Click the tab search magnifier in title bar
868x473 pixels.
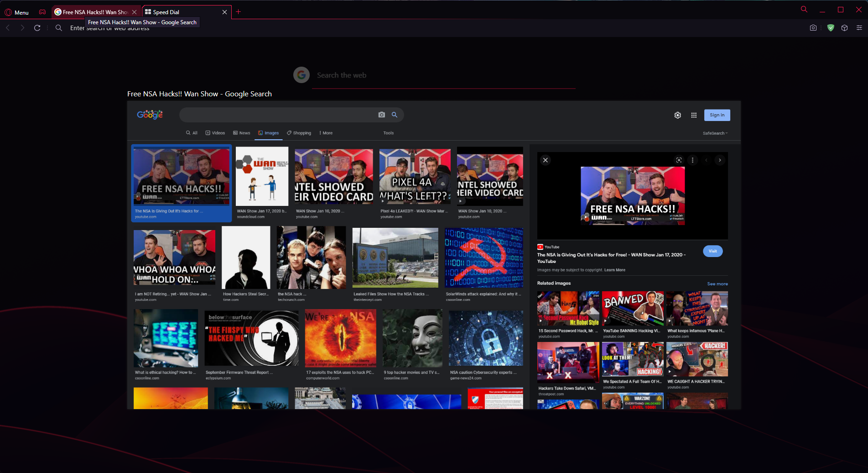pos(804,10)
